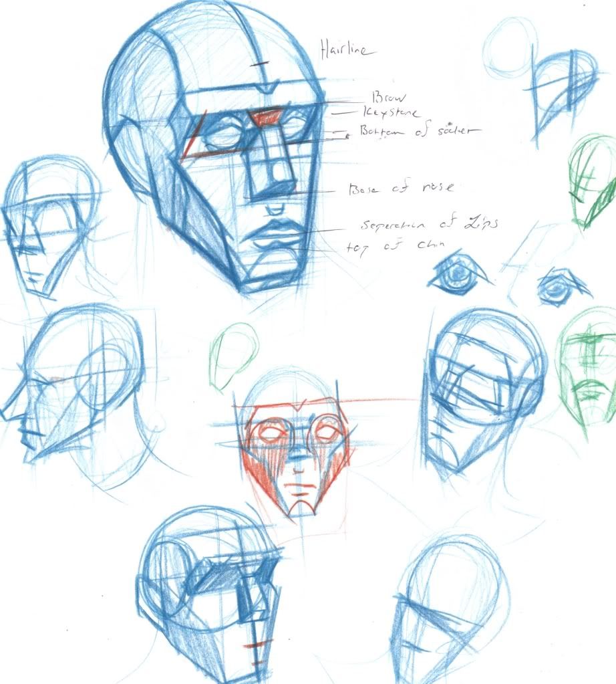Select the left-facing profile head sketch
Screen dimensions: 616x684
[x=73, y=388]
